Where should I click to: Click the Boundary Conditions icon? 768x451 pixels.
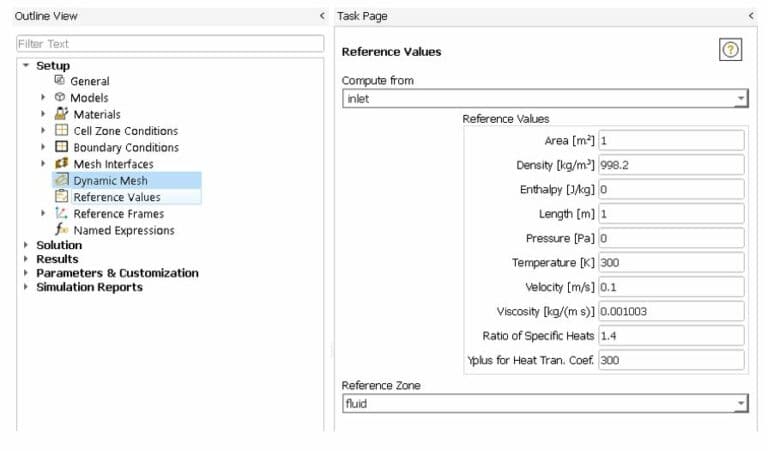pyautogui.click(x=61, y=147)
